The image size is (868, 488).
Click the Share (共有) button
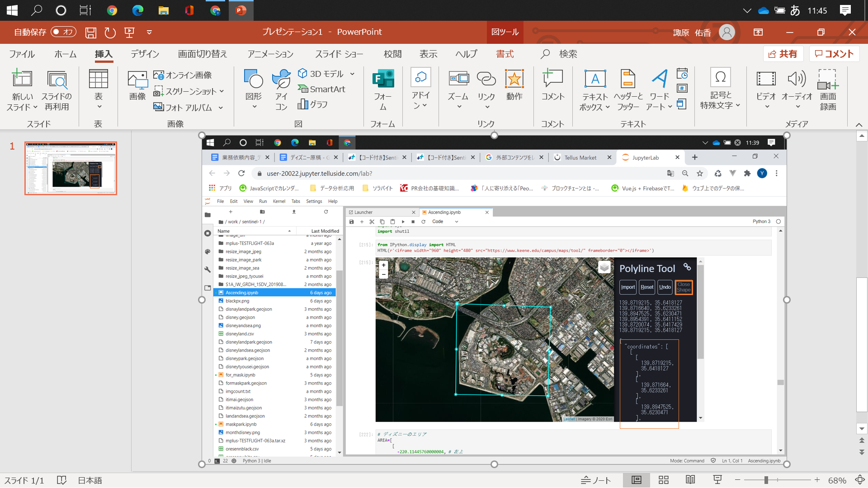coord(783,54)
